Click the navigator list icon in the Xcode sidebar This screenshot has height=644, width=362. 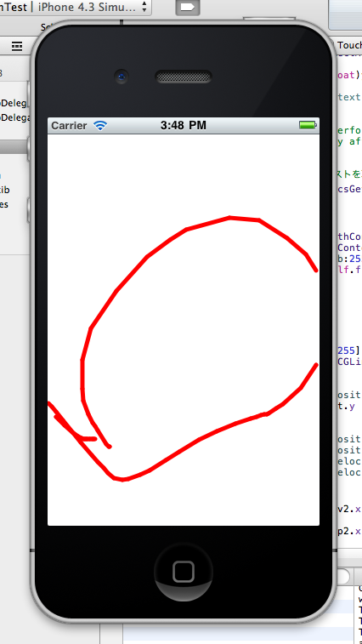[x=17, y=46]
